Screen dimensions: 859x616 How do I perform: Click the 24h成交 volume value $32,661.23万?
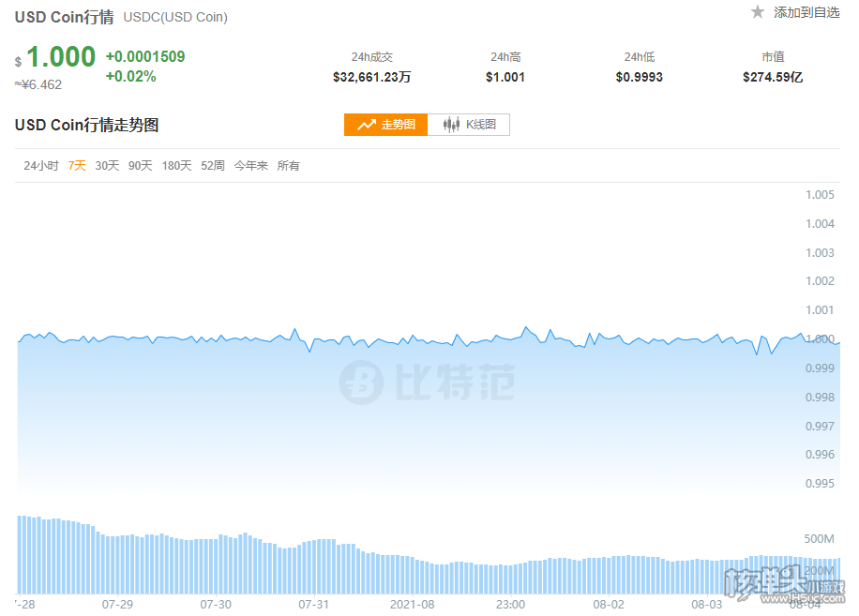[372, 77]
